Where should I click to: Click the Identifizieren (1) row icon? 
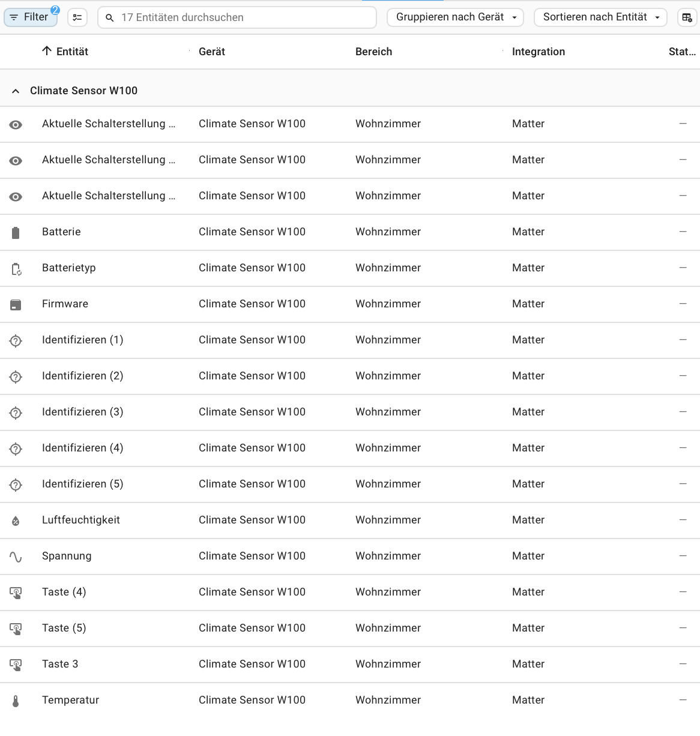click(16, 341)
